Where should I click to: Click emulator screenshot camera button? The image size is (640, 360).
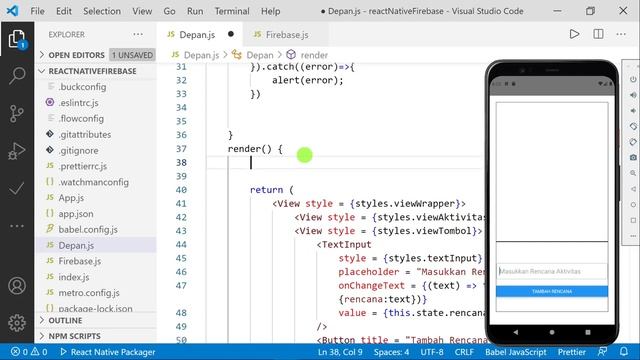pos(633,157)
